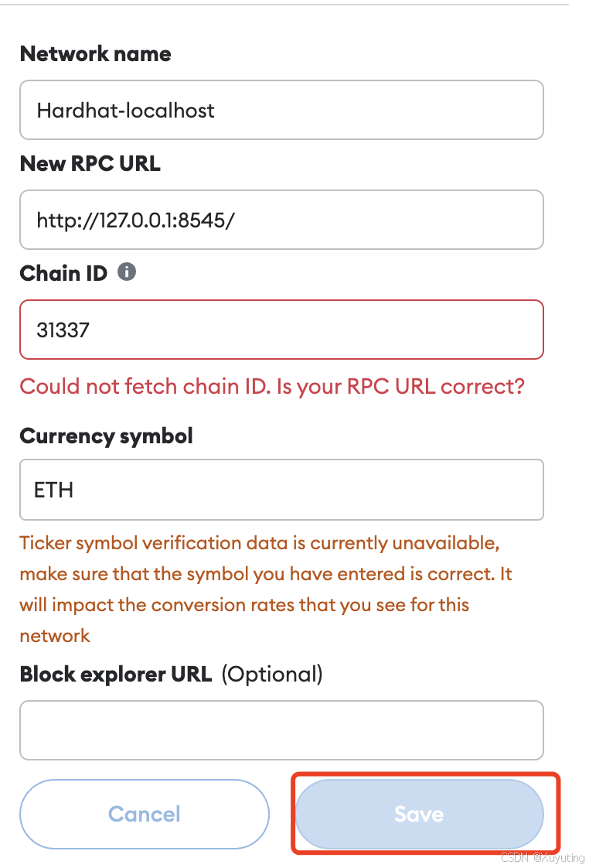Click the 'Network name' label

[x=95, y=54]
